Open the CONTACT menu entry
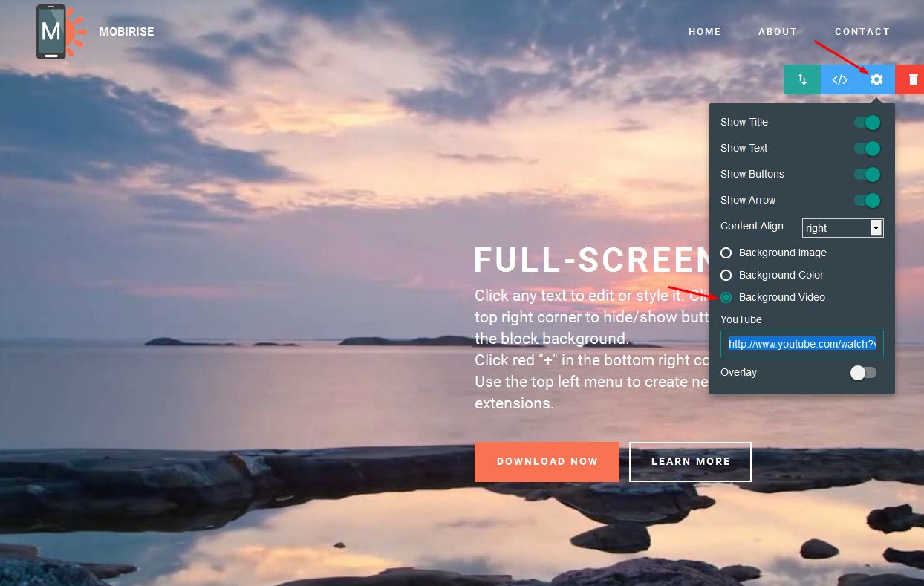The height and width of the screenshot is (586, 924). pyautogui.click(x=862, y=31)
